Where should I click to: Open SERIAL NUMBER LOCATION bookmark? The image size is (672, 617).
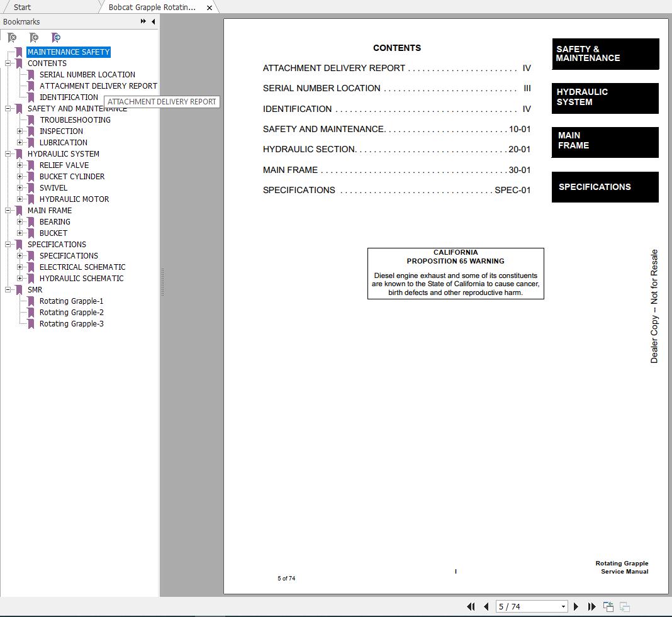point(87,75)
